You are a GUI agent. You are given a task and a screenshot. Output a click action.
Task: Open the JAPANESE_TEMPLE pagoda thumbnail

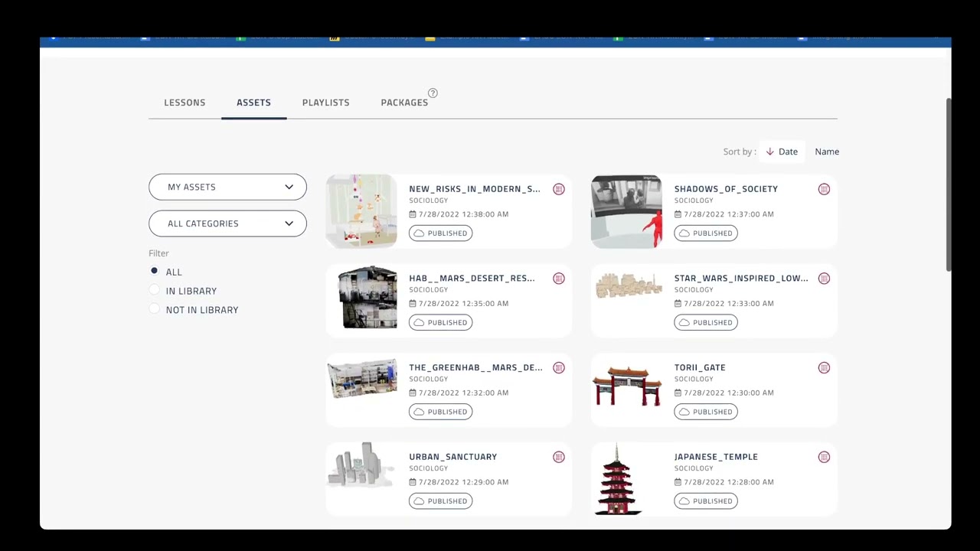coord(617,479)
